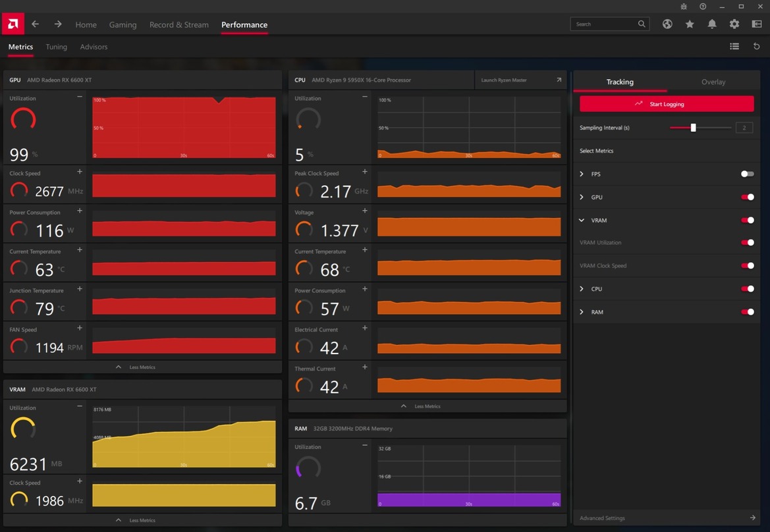The width and height of the screenshot is (770, 532).
Task: Enable FPS tracking toggle
Action: [748, 174]
